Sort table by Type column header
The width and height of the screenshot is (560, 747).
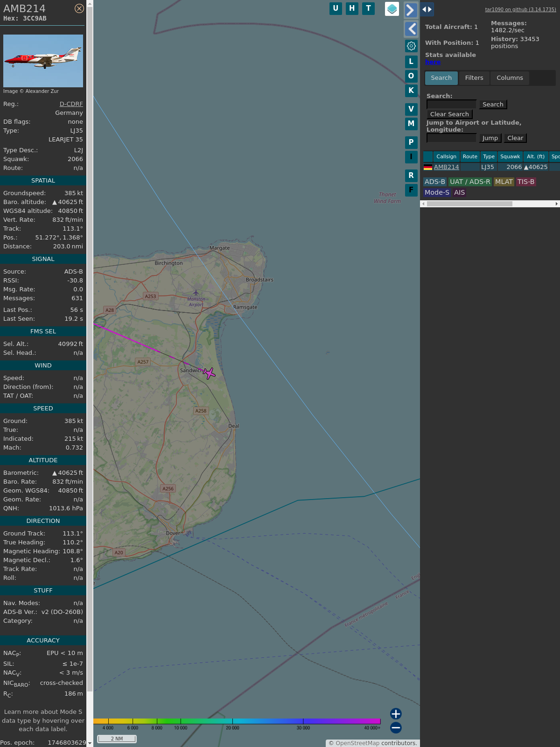point(489,157)
